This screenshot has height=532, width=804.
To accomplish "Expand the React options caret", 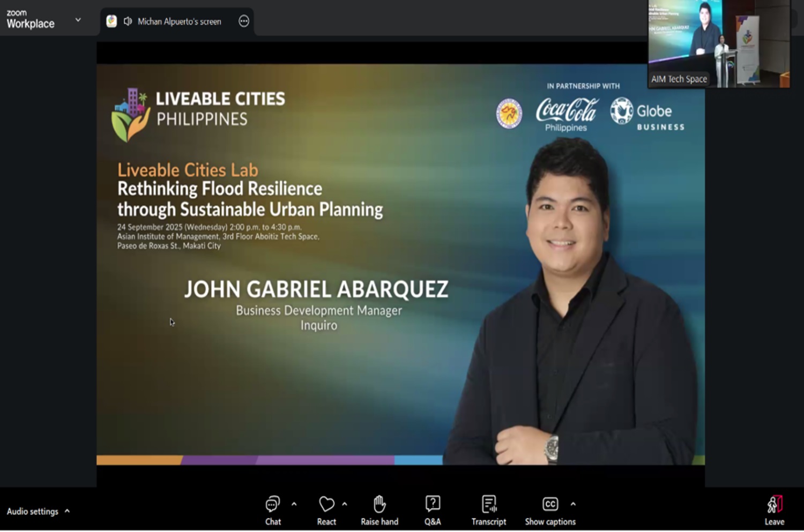I will (345, 504).
